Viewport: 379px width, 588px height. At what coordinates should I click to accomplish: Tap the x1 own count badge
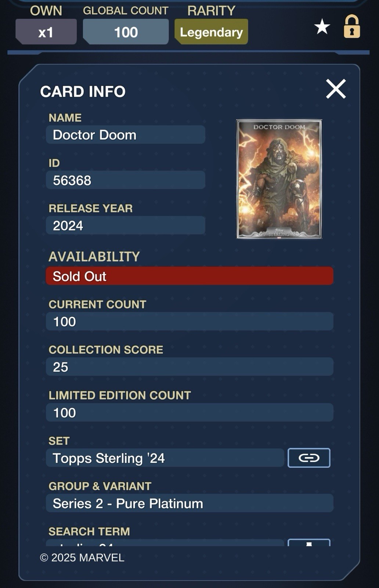point(46,32)
